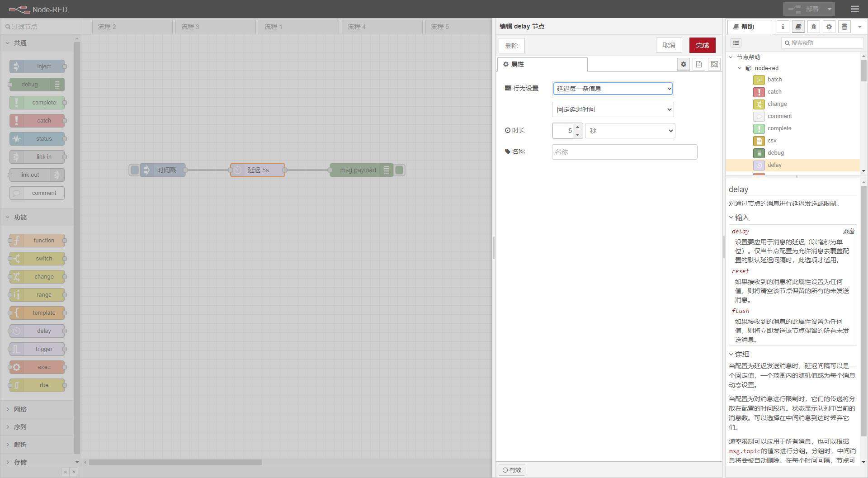Click the comment node in palette
Viewport: 868px width, 478px height.
(x=37, y=193)
